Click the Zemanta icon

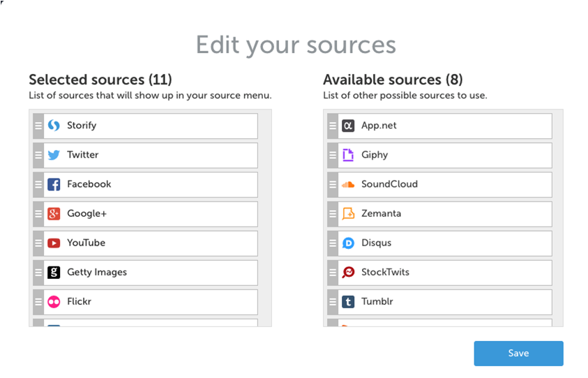[348, 214]
